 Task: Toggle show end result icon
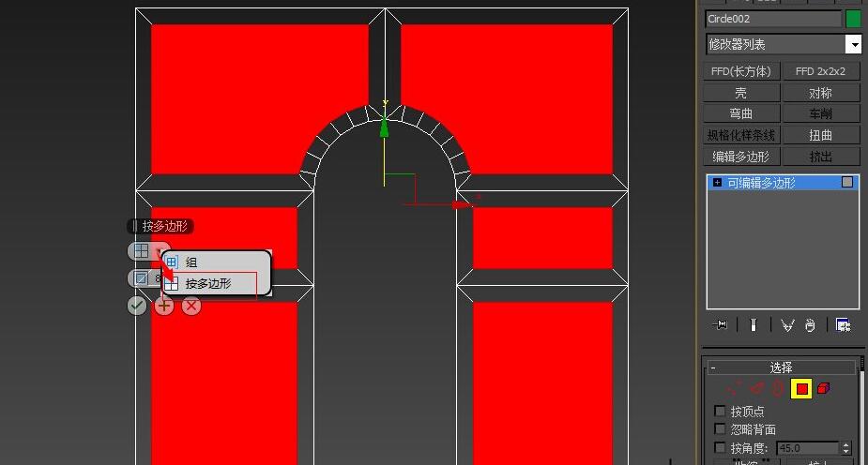click(x=753, y=324)
